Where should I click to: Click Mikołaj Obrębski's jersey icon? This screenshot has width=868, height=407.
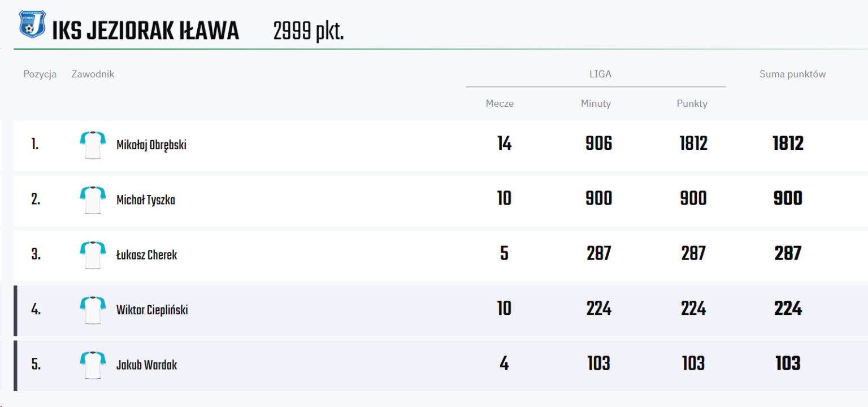coord(93,145)
